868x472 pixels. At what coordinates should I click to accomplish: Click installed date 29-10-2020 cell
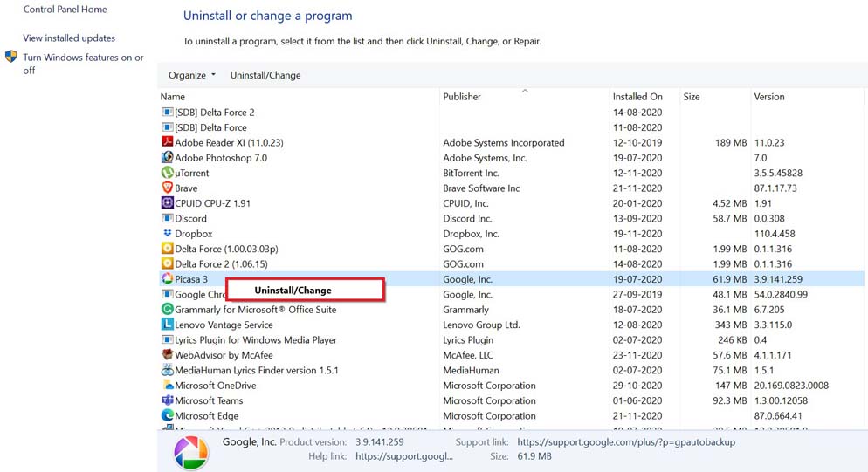click(637, 385)
